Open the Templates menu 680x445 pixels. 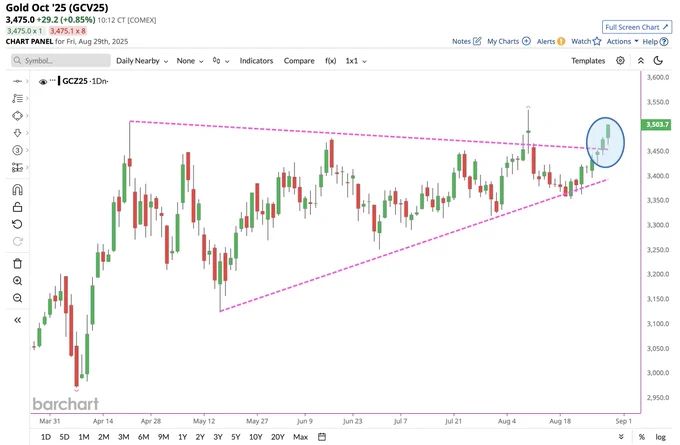(588, 61)
